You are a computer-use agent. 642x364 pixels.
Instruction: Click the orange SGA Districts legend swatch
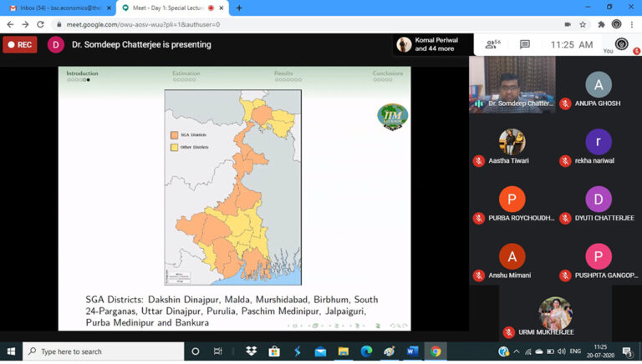point(174,134)
